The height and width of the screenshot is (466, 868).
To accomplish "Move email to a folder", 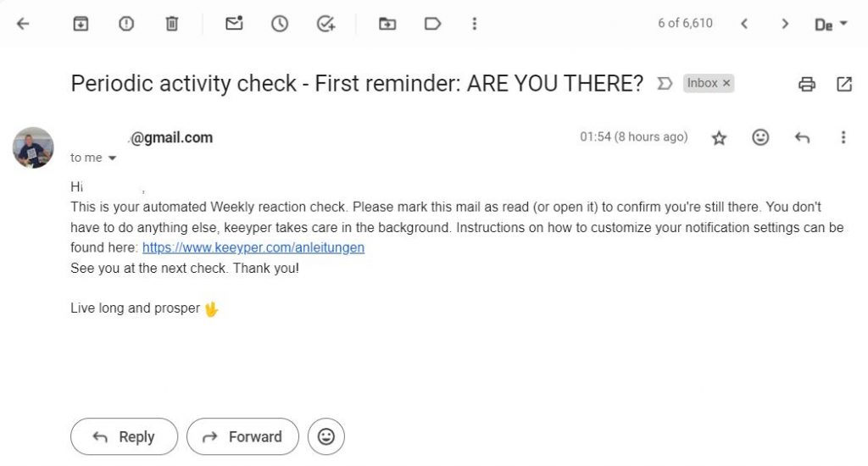I will (387, 25).
